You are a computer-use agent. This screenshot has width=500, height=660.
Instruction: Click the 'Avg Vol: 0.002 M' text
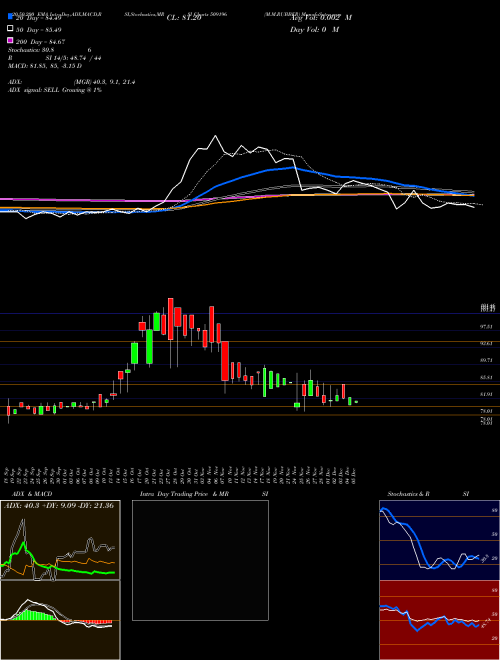click(x=321, y=18)
